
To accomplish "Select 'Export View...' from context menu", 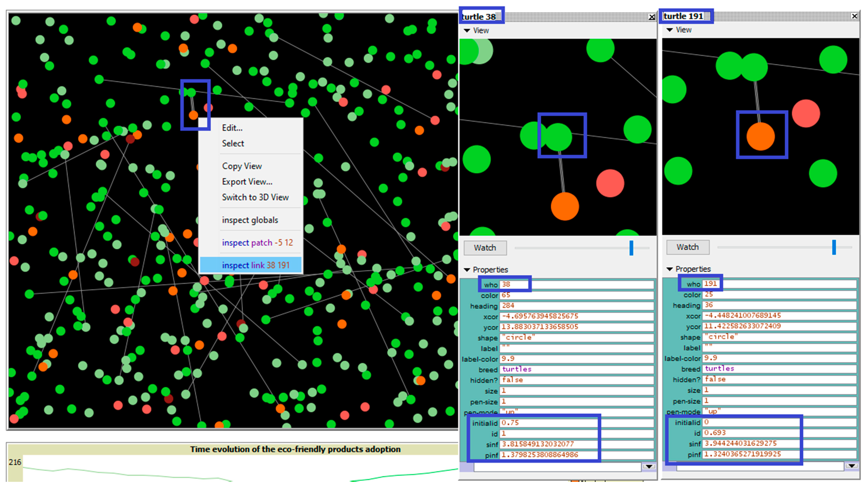I will coord(247,182).
